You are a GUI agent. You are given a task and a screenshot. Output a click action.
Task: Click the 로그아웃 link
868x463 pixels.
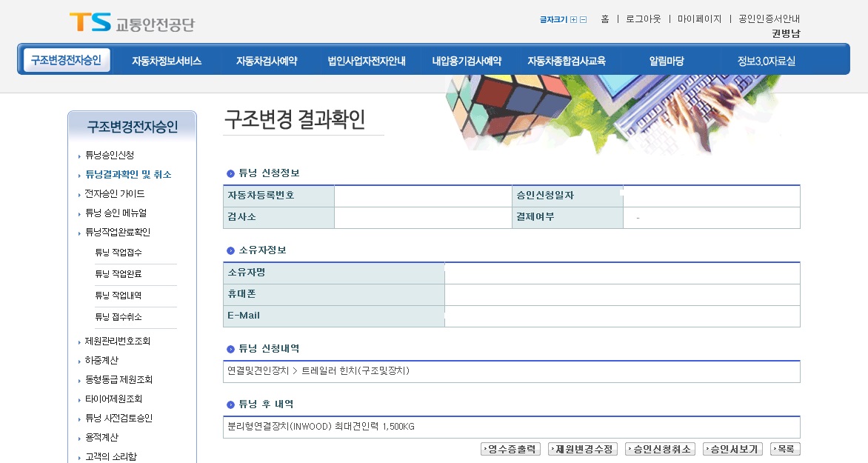tap(643, 19)
